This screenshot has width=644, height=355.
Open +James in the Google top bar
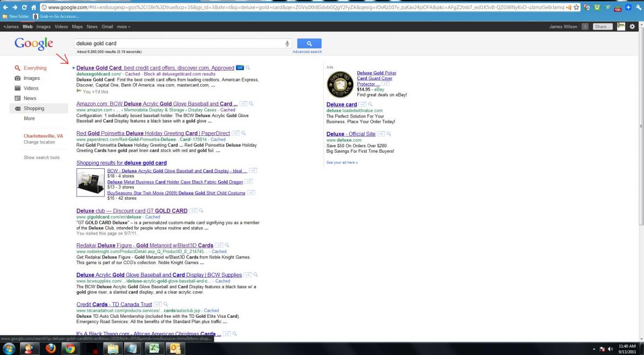(x=11, y=26)
